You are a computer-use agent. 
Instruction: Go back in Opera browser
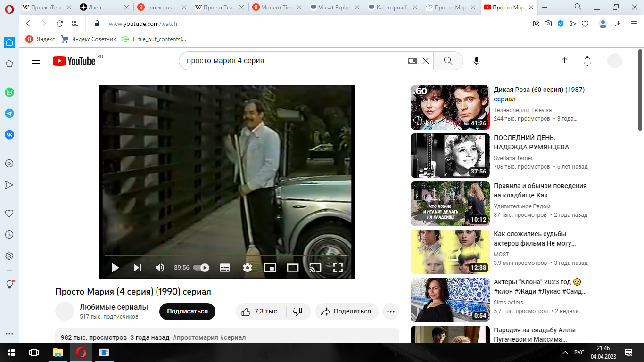point(28,24)
